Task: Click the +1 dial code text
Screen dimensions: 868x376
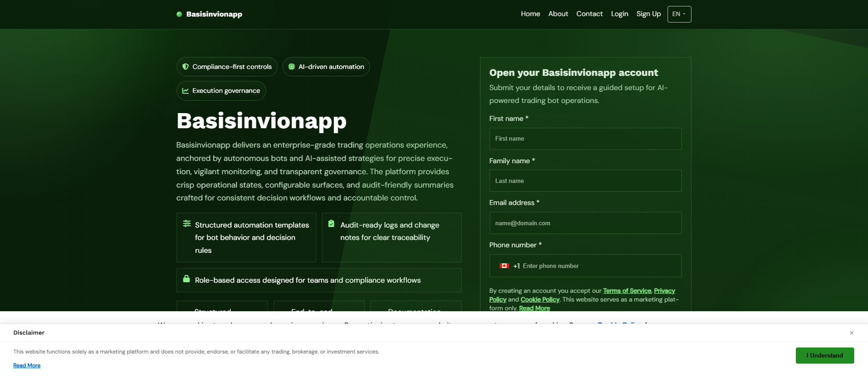Action: [x=516, y=266]
